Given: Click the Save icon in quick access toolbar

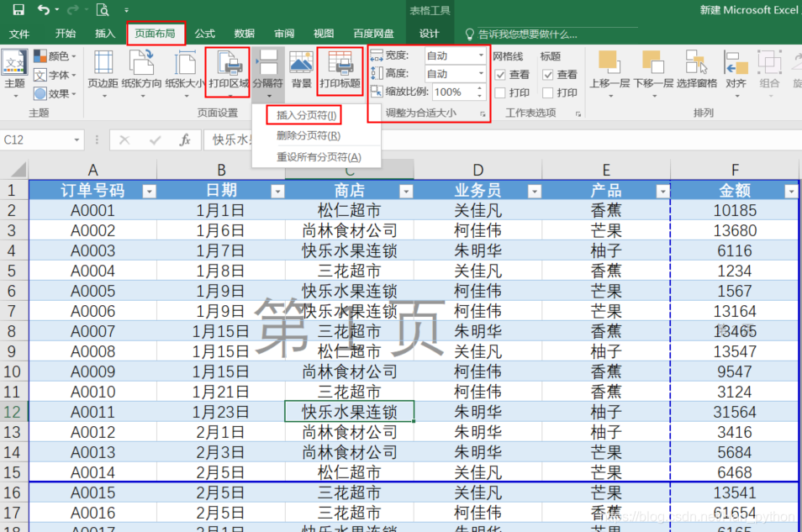Looking at the screenshot, I should point(20,10).
